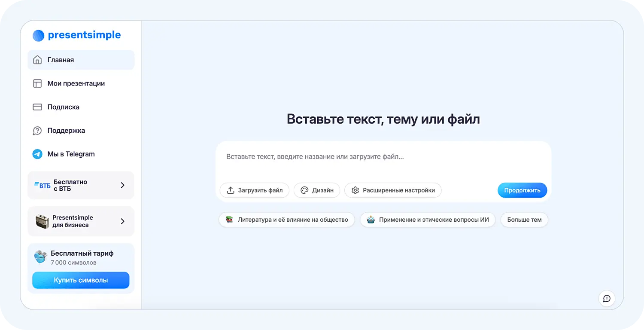Open Дизайн via the palette icon

pyautogui.click(x=305, y=190)
